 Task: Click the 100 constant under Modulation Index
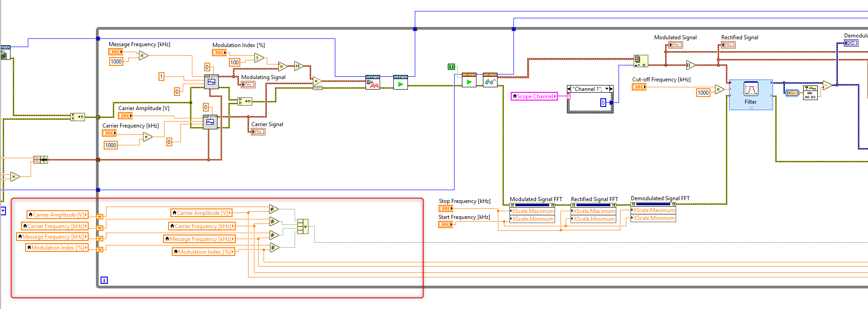pos(234,63)
